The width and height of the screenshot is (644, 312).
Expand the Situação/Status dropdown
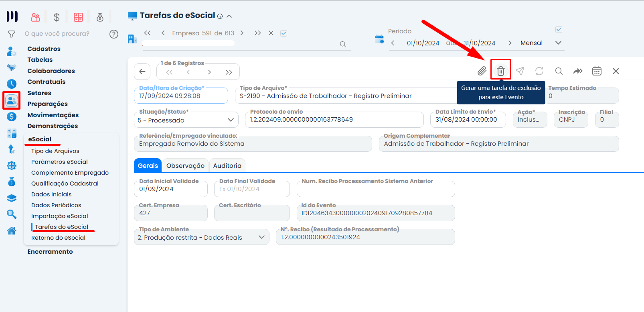point(231,120)
